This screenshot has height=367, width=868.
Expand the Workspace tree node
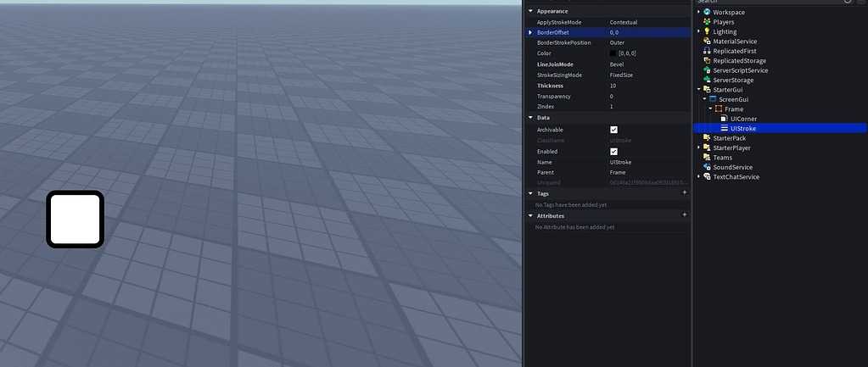(x=698, y=12)
